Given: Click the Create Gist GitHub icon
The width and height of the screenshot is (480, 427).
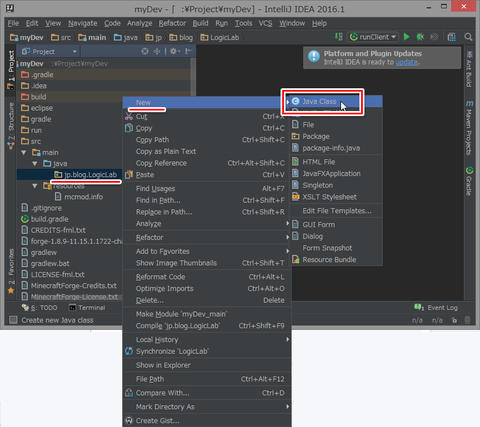Looking at the screenshot, I should (x=129, y=420).
